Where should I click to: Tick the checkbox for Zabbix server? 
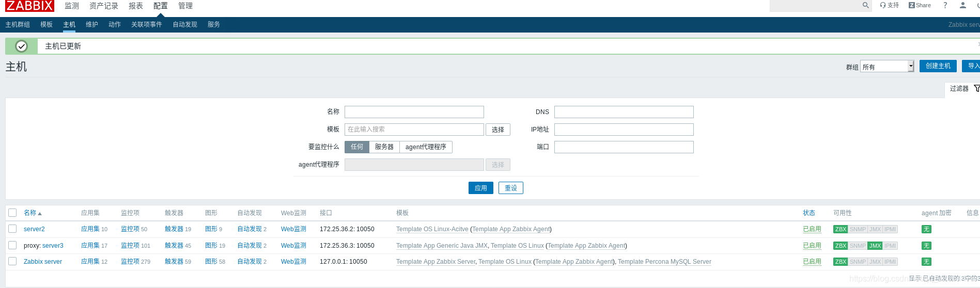[x=12, y=261]
